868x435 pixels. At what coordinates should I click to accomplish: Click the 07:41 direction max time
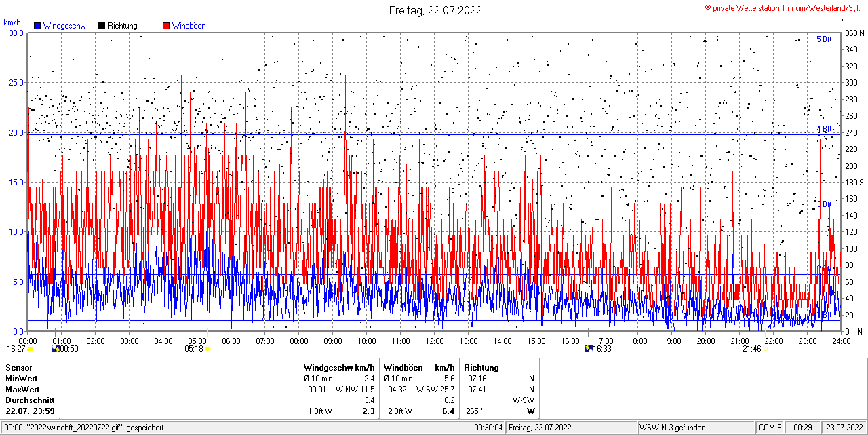tap(476, 390)
